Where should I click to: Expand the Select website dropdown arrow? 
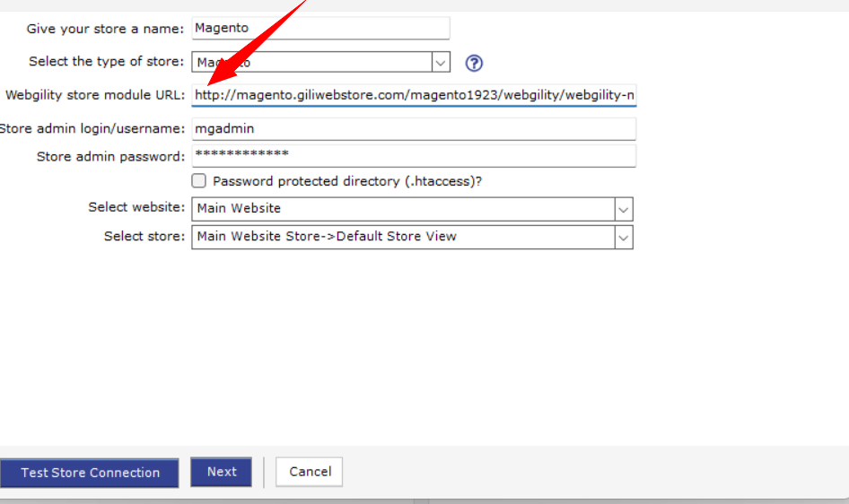click(x=624, y=209)
